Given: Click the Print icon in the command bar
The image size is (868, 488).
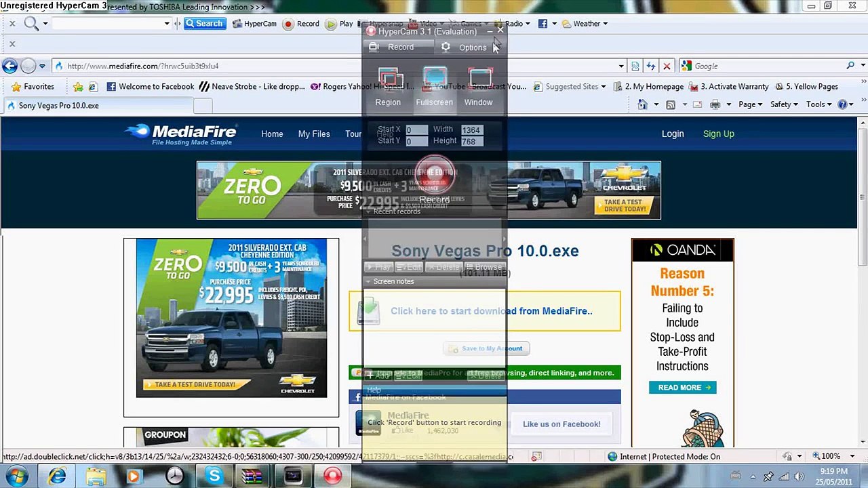Looking at the screenshot, I should click(715, 104).
